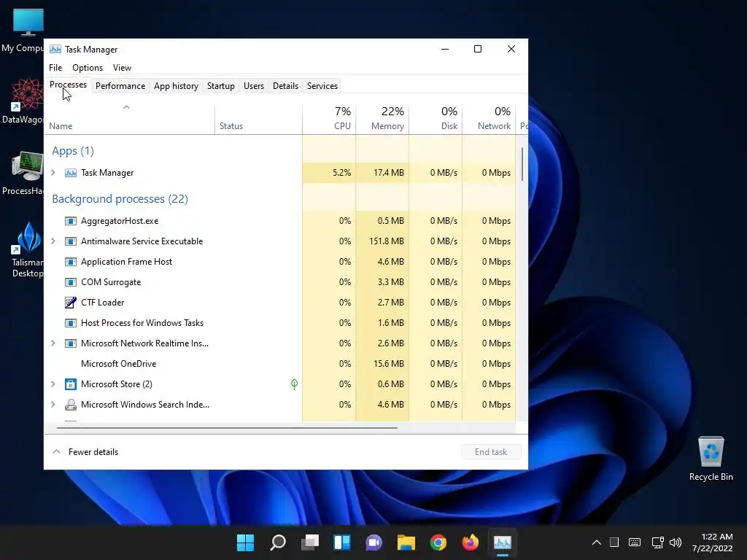Click the COM Surrogate process icon
747x560 pixels.
(71, 282)
